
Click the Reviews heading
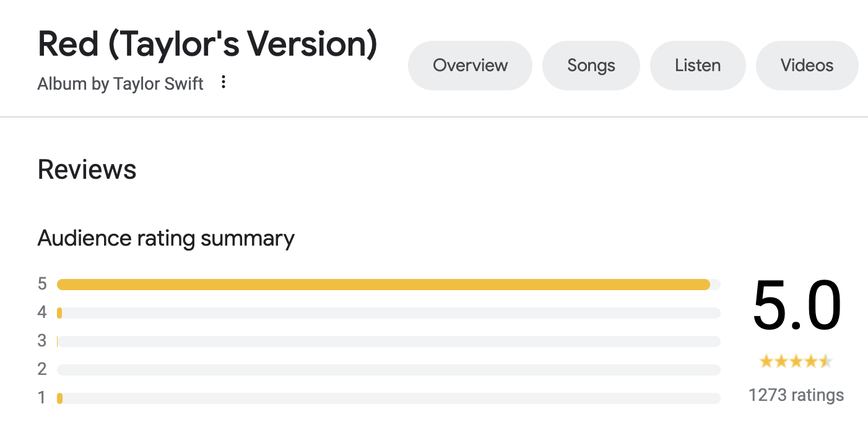[87, 169]
